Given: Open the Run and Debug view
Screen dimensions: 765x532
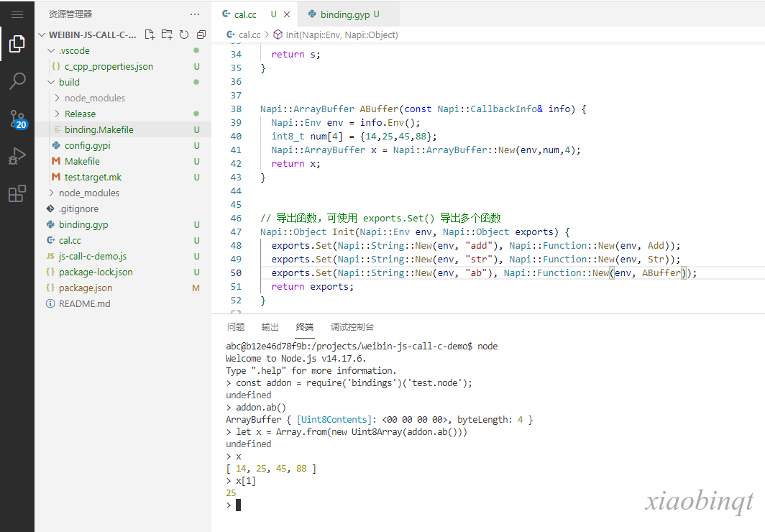Looking at the screenshot, I should pos(17,156).
